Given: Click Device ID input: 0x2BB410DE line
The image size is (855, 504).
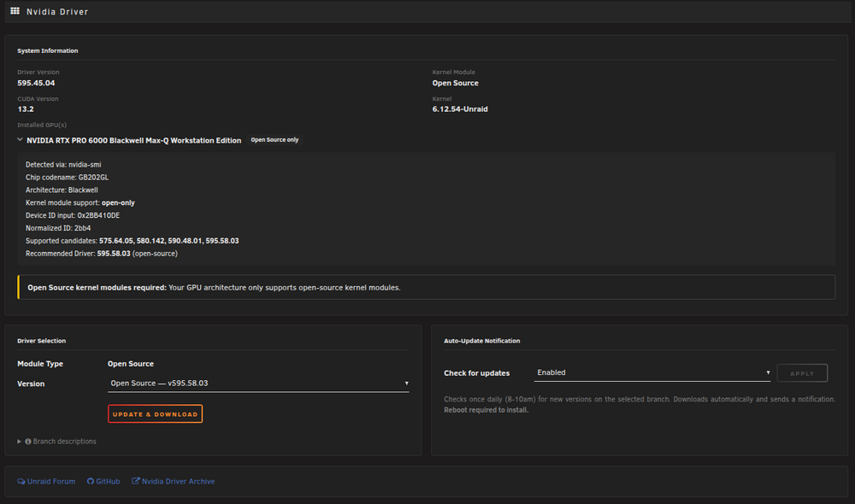Looking at the screenshot, I should [x=73, y=215].
